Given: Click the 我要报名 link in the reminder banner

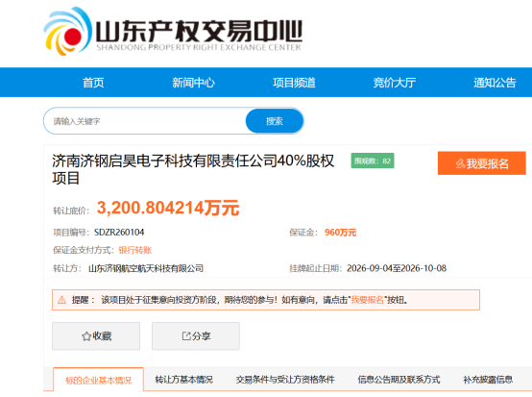Looking at the screenshot, I should [x=367, y=300].
